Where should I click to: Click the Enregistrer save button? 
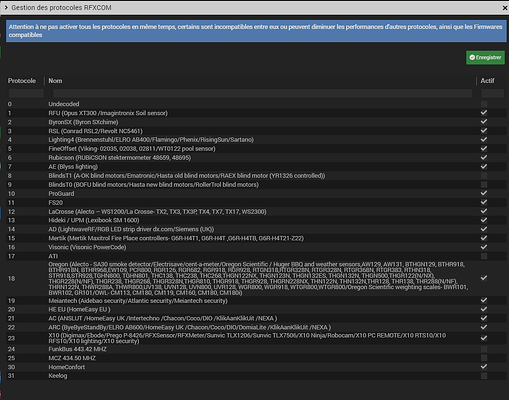[485, 58]
